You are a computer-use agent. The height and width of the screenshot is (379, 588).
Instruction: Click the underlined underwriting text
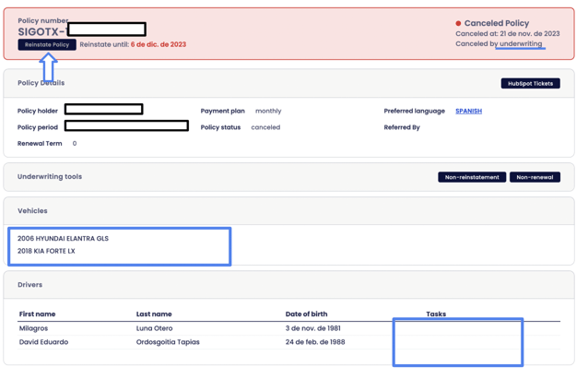click(x=521, y=43)
